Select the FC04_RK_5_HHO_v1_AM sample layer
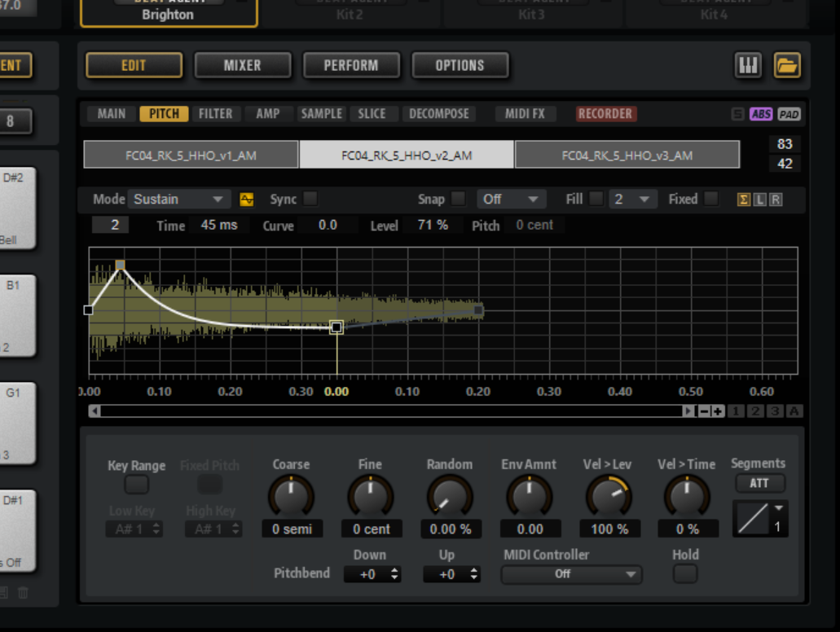 pos(191,156)
